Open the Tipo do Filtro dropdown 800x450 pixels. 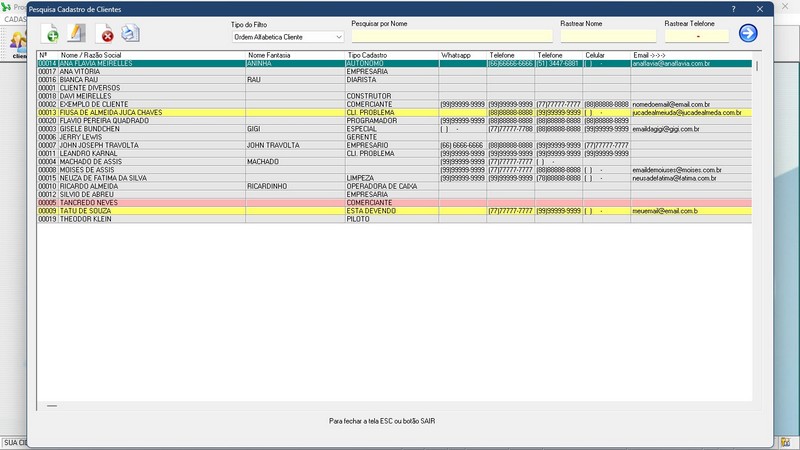coord(288,37)
